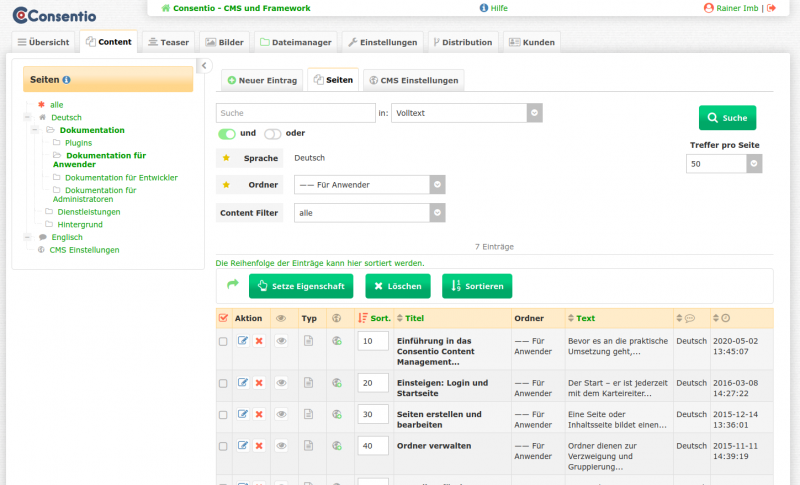Click document type icon in Ordner verwalten row
Image resolution: width=800 pixels, height=485 pixels.
309,445
